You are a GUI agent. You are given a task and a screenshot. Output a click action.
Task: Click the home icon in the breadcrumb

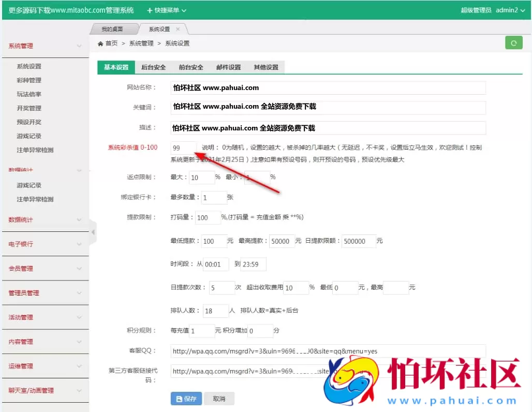click(100, 43)
